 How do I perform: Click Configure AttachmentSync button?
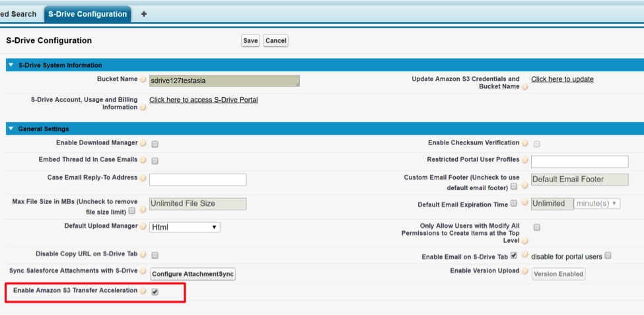coord(193,274)
